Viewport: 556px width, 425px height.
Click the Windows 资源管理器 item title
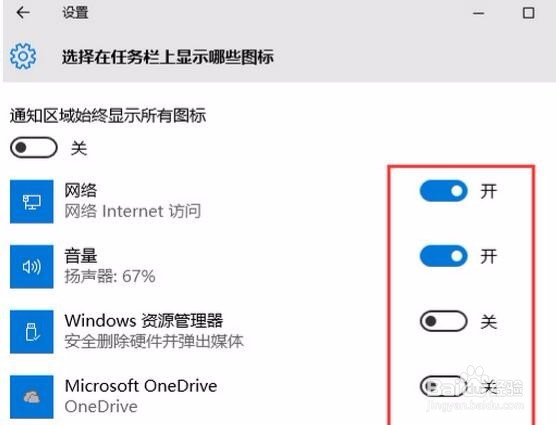(x=144, y=320)
